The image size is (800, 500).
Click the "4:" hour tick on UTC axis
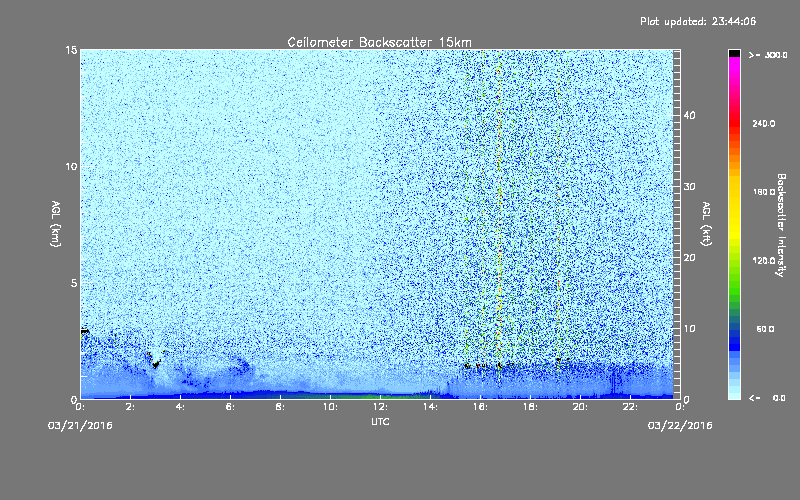[x=181, y=407]
